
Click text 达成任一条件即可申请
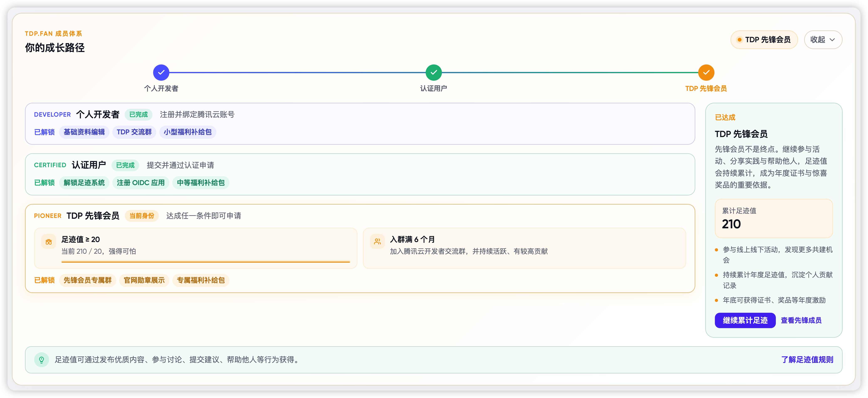203,215
